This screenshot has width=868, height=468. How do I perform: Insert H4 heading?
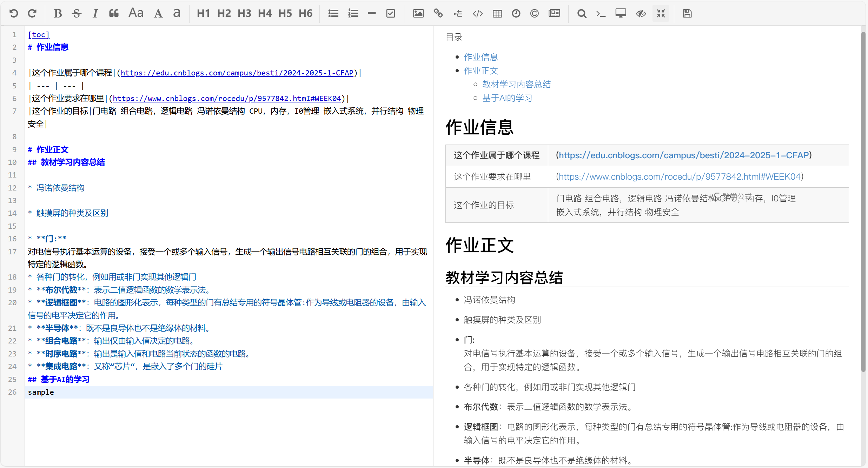click(265, 14)
